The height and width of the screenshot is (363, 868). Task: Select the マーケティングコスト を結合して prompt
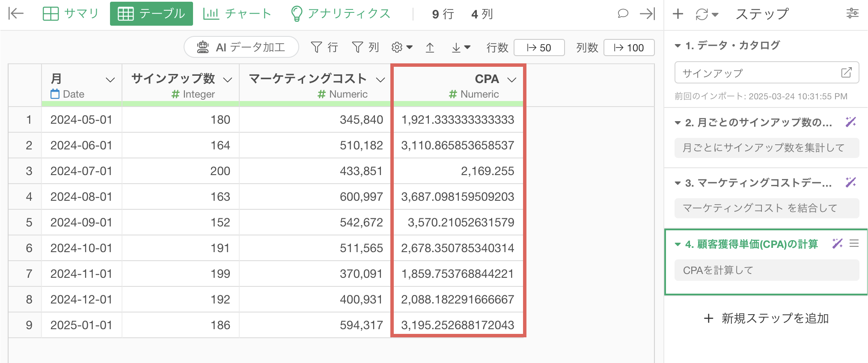[767, 208]
